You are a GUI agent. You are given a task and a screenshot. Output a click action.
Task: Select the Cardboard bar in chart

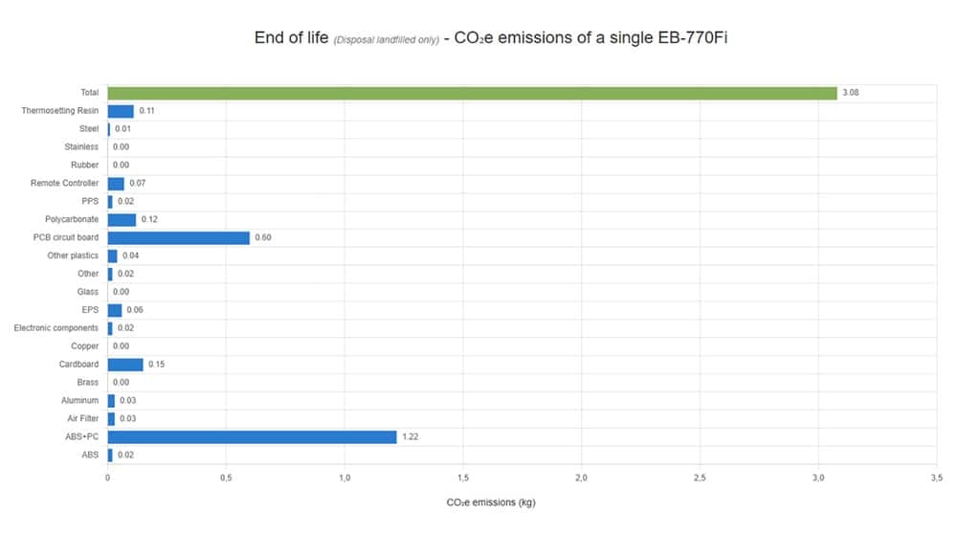point(125,365)
